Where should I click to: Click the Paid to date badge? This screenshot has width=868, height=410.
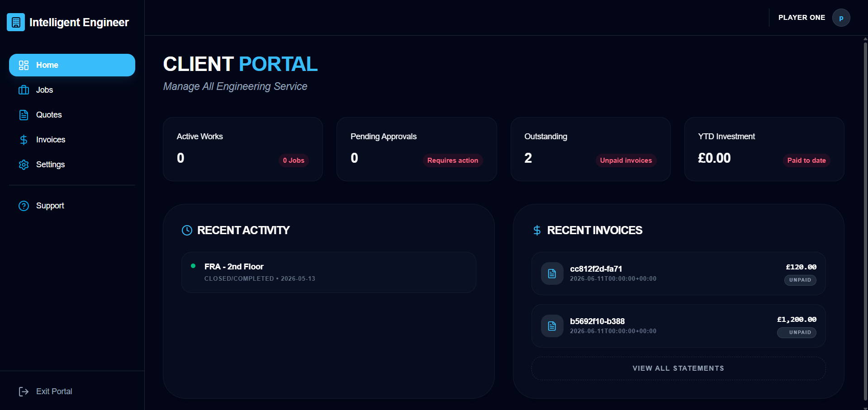click(x=806, y=160)
